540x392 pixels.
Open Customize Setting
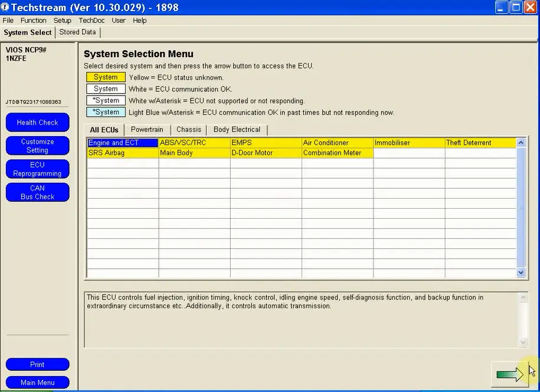tap(37, 146)
